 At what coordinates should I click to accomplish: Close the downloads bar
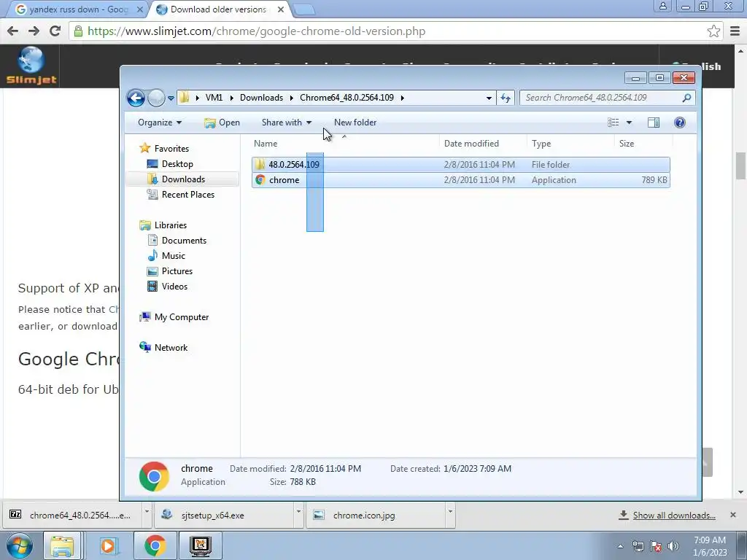click(732, 515)
